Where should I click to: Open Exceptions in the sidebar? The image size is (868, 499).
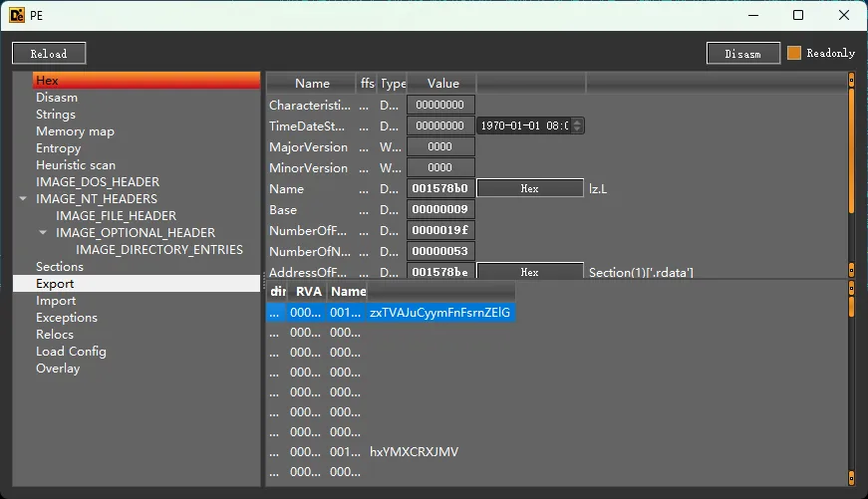(x=67, y=318)
